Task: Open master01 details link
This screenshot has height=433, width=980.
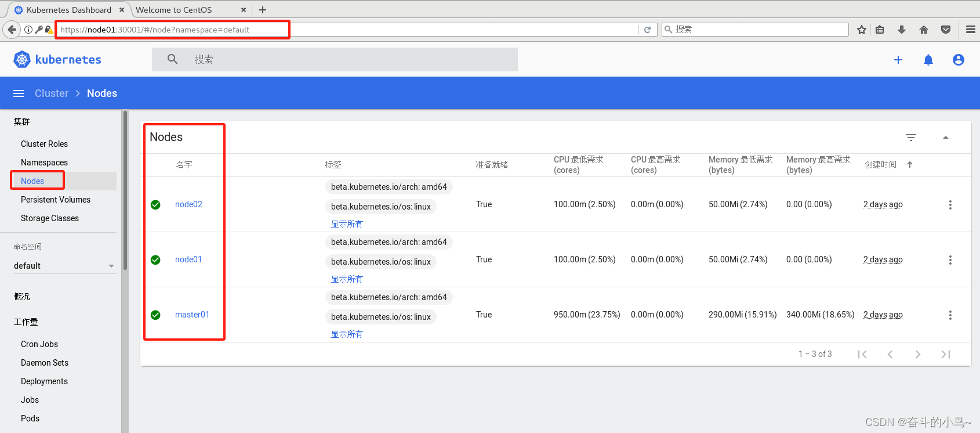Action: click(192, 315)
